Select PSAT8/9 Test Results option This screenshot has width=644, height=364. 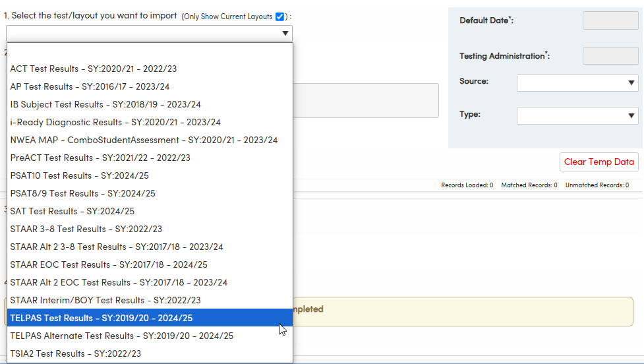point(150,193)
